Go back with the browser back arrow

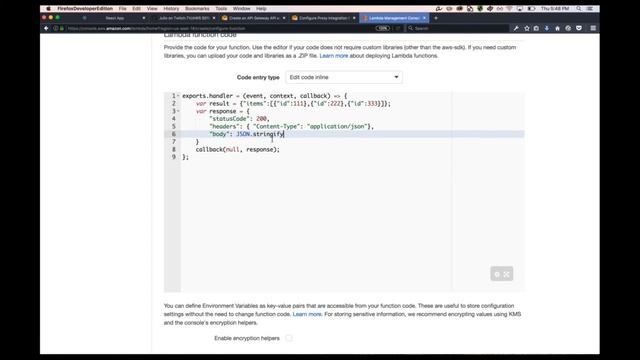pyautogui.click(x=46, y=28)
